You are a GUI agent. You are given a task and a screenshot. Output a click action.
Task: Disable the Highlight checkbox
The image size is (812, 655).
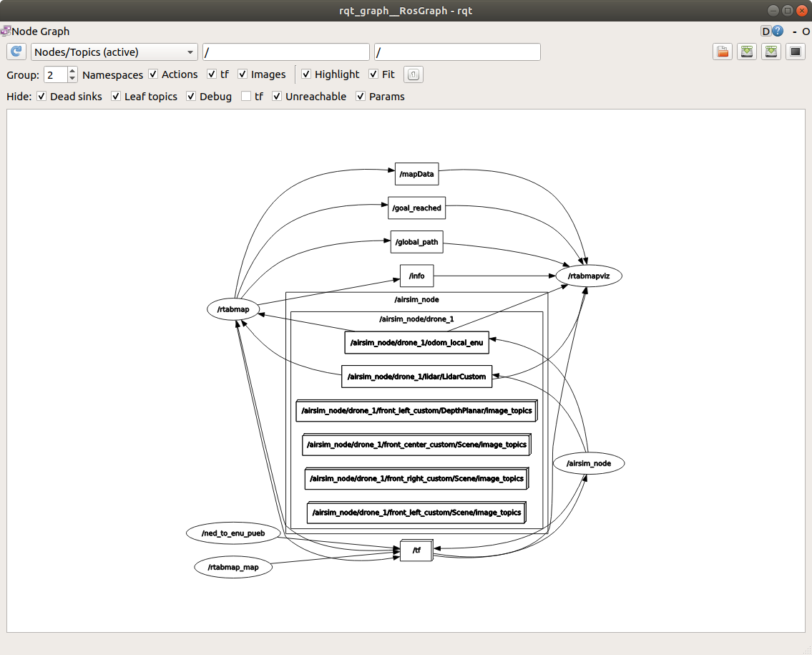[306, 74]
